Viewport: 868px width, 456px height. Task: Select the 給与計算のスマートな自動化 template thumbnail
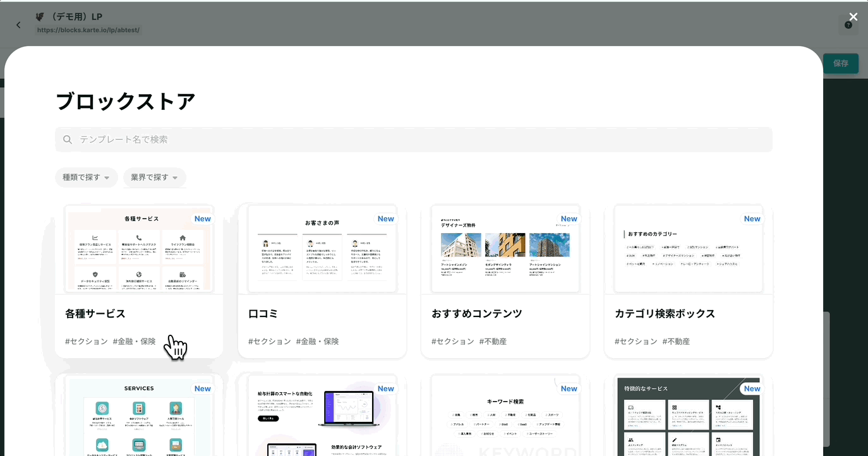(322, 416)
